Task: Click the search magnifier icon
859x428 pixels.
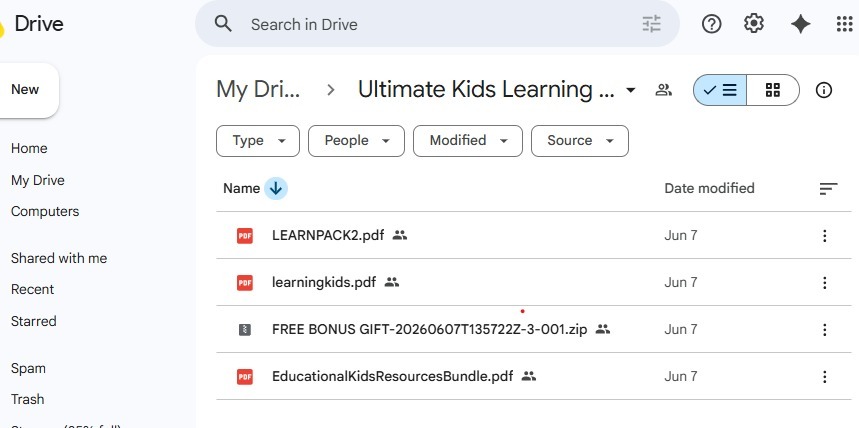Action: click(x=223, y=24)
